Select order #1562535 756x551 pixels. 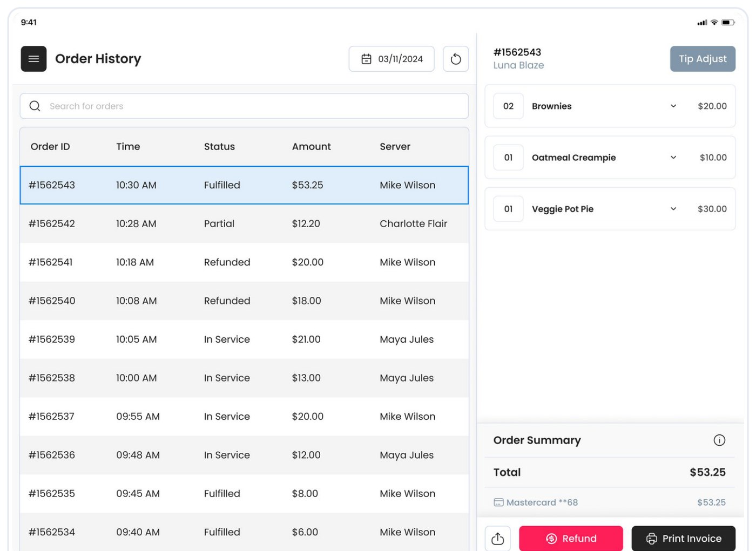point(244,494)
